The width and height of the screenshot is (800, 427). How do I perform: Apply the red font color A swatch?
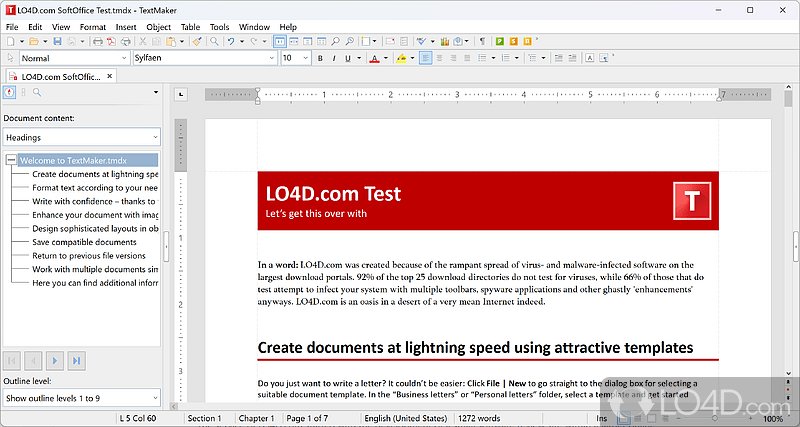click(x=374, y=58)
